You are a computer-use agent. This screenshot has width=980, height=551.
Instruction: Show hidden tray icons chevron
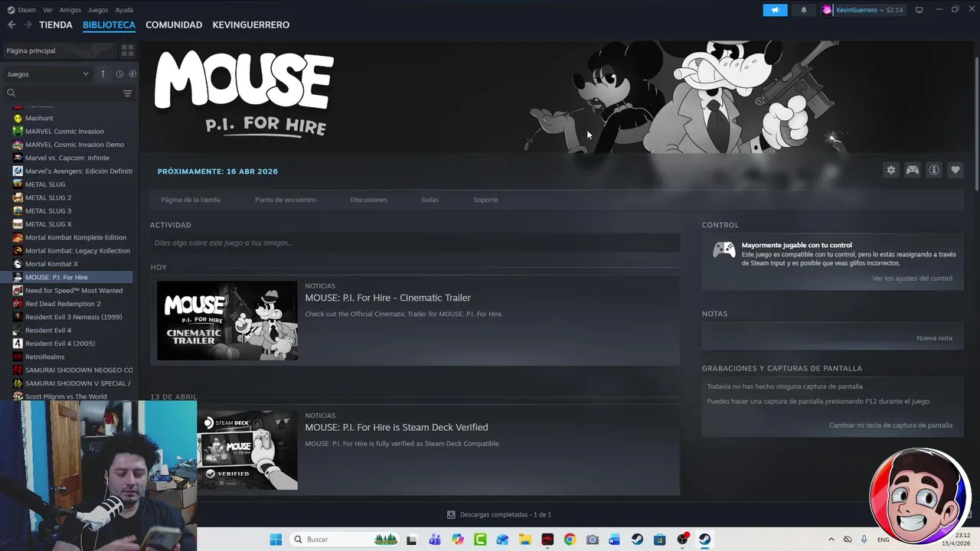[x=831, y=540]
